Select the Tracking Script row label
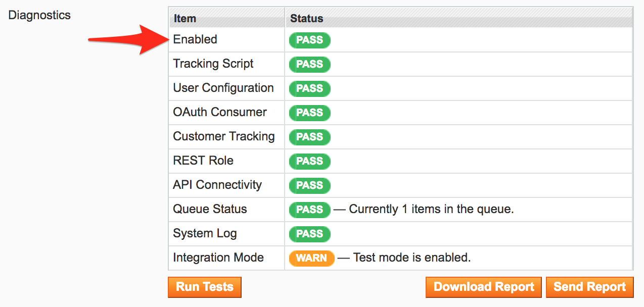Viewport: 644px width, 307px height. [213, 64]
